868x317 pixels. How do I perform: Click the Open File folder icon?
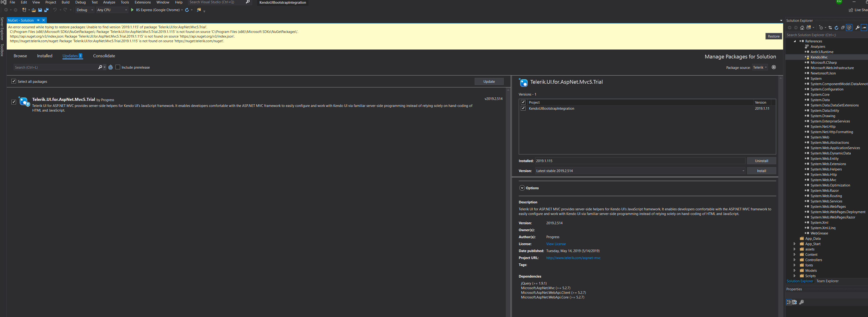(34, 10)
